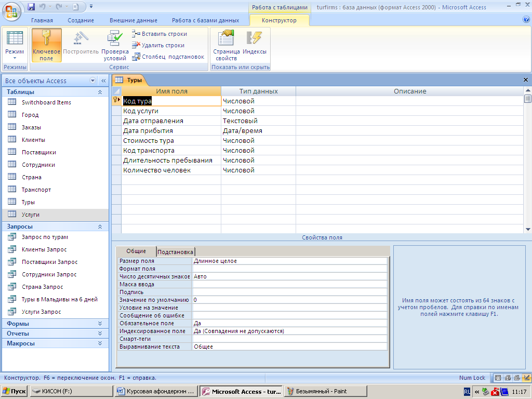Close the Туры table design window
This screenshot has width=532, height=399.
tap(526, 79)
